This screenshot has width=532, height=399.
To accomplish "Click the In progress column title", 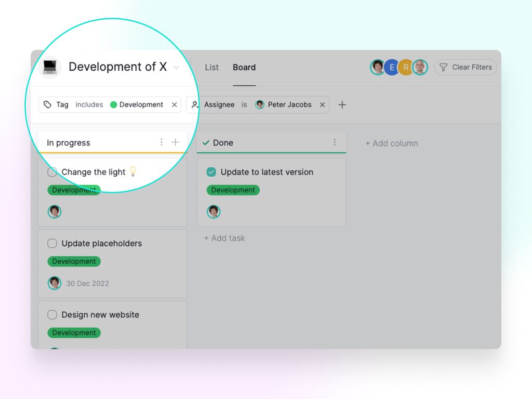I will tap(69, 143).
